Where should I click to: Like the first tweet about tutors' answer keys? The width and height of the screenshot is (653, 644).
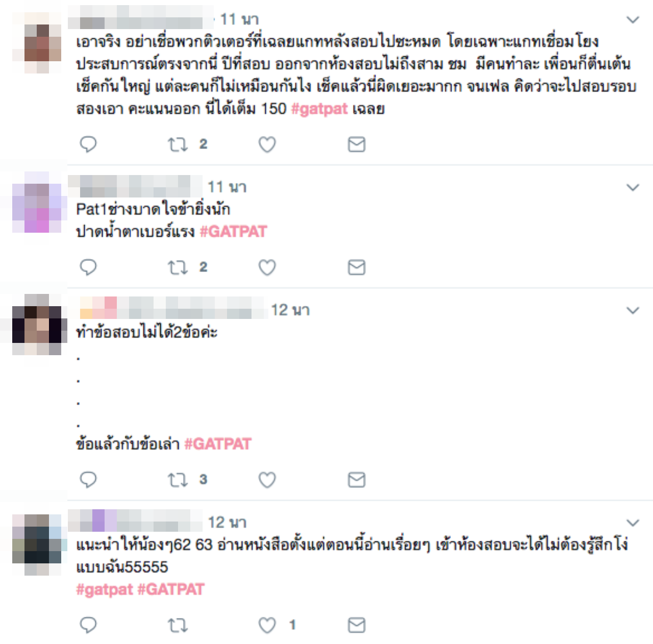pyautogui.click(x=267, y=144)
